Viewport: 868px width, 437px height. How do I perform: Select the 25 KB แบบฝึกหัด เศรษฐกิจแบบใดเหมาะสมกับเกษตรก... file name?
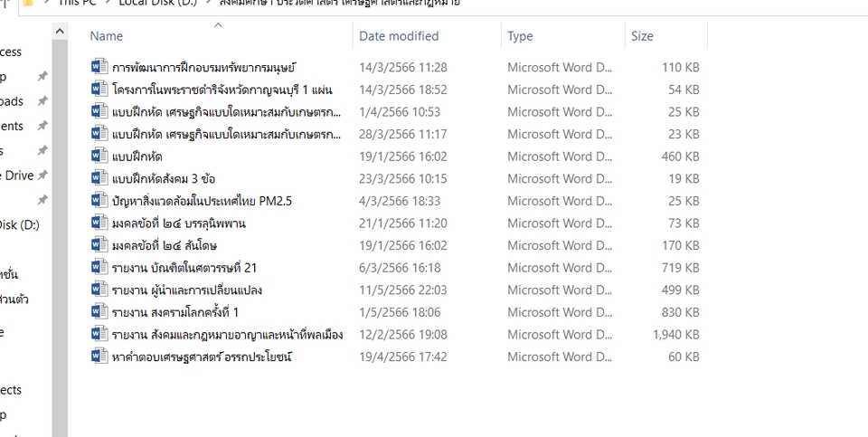(226, 112)
